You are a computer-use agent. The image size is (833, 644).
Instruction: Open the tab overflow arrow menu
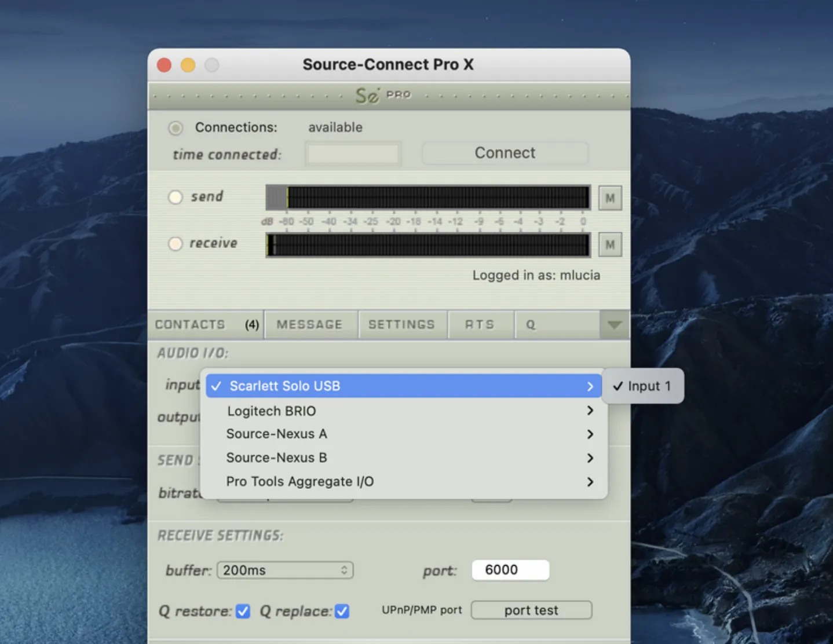[615, 325]
